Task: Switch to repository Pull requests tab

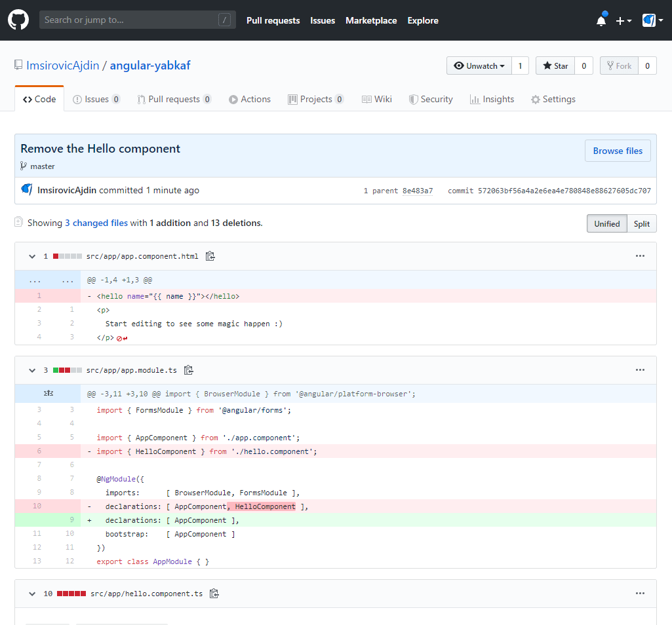Action: [174, 99]
